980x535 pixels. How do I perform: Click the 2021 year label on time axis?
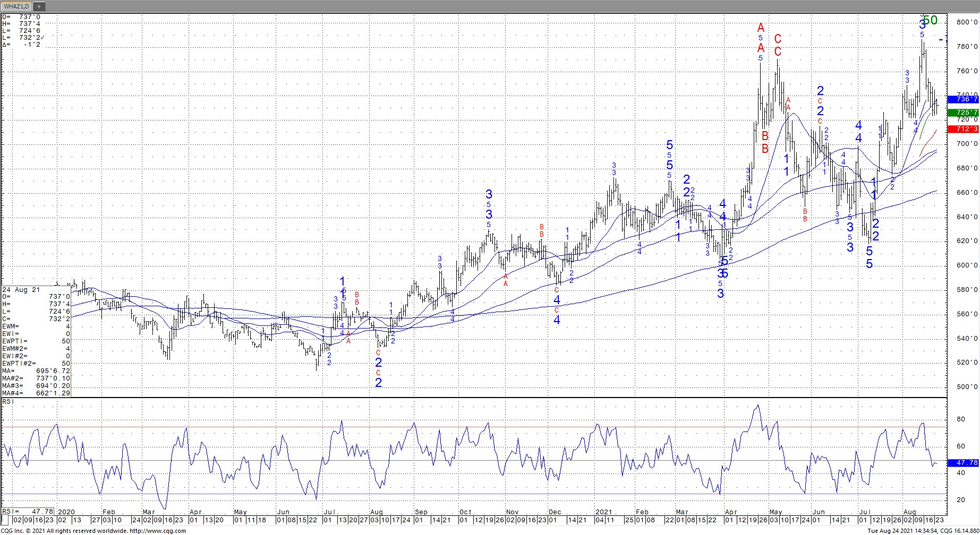[x=603, y=512]
